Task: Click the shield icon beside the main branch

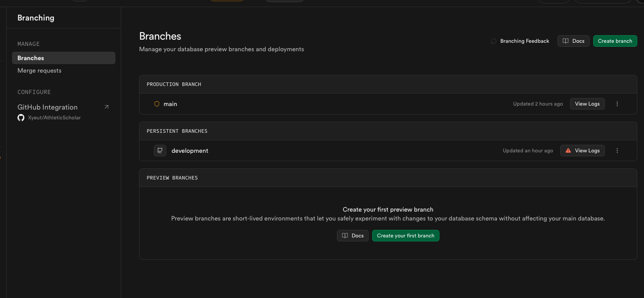Action: pyautogui.click(x=157, y=104)
